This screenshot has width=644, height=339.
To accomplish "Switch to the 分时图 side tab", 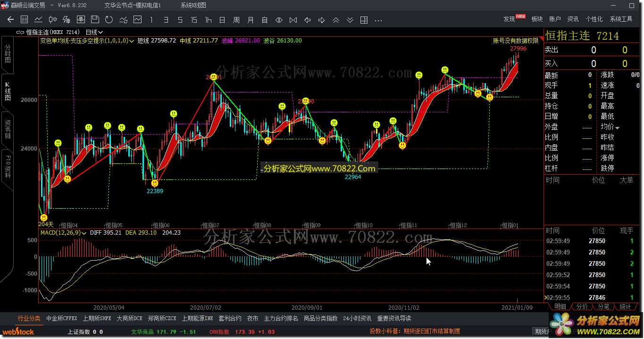I will [x=7, y=55].
